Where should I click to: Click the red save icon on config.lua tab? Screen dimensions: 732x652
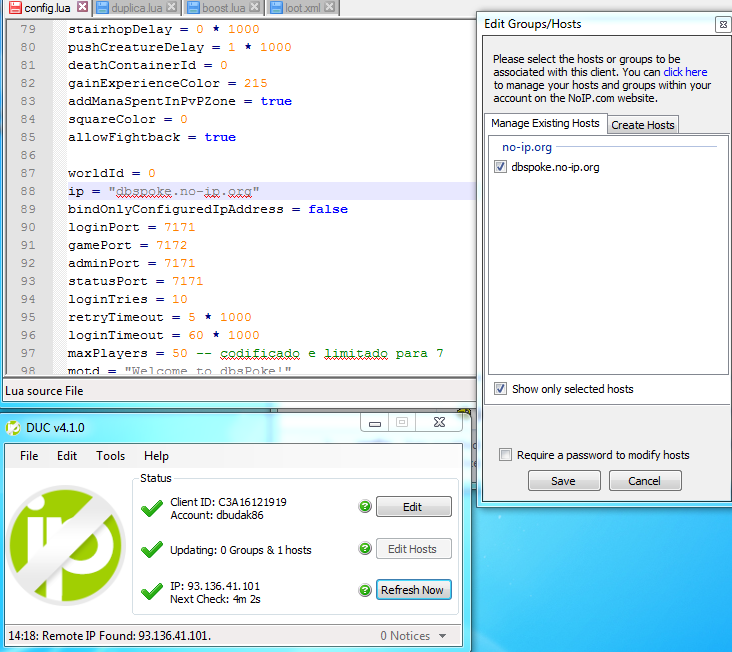click(x=15, y=7)
